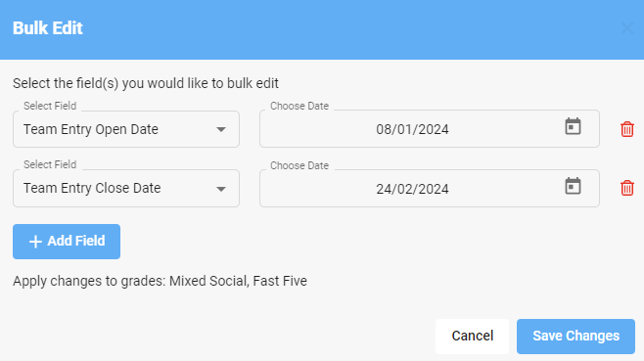Open calendar picker for 24/02/2024 date
This screenshot has height=361, width=644.
click(x=573, y=186)
